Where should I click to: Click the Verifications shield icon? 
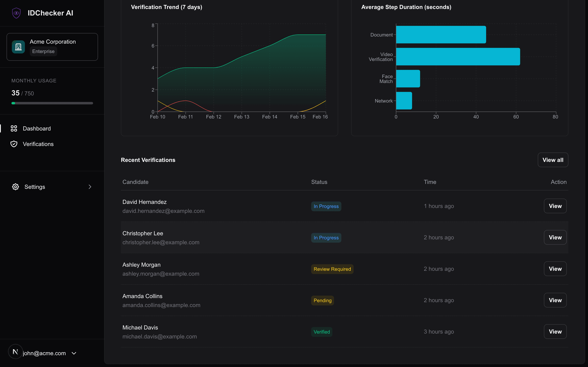point(14,144)
